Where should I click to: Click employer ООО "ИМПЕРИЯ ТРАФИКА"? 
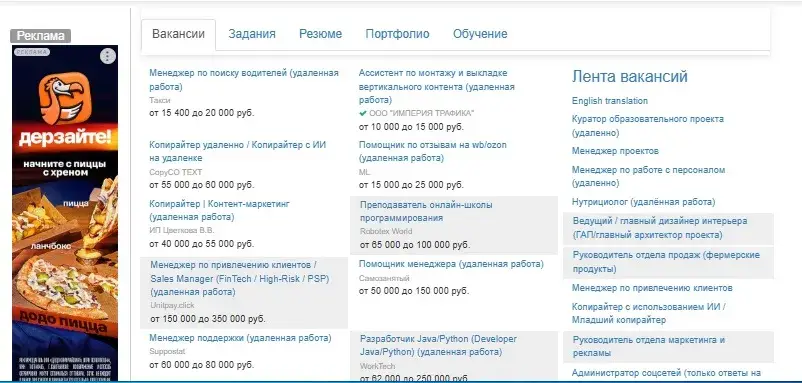(421, 114)
